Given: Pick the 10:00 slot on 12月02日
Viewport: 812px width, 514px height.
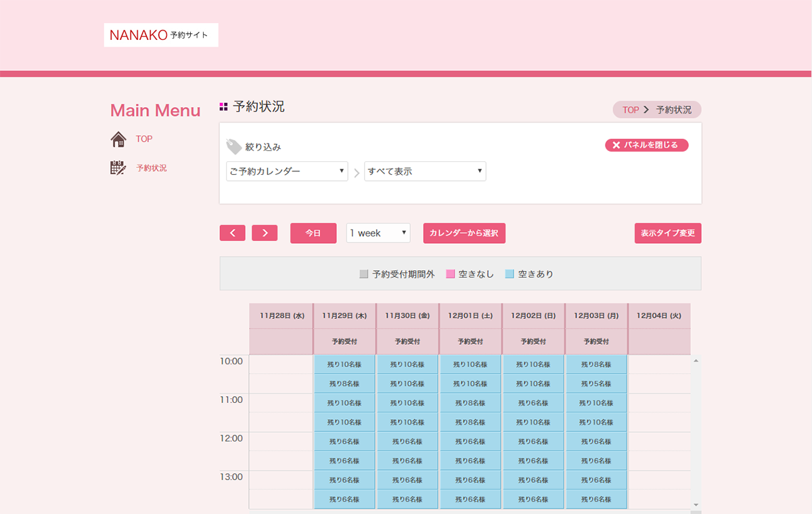Looking at the screenshot, I should (533, 364).
